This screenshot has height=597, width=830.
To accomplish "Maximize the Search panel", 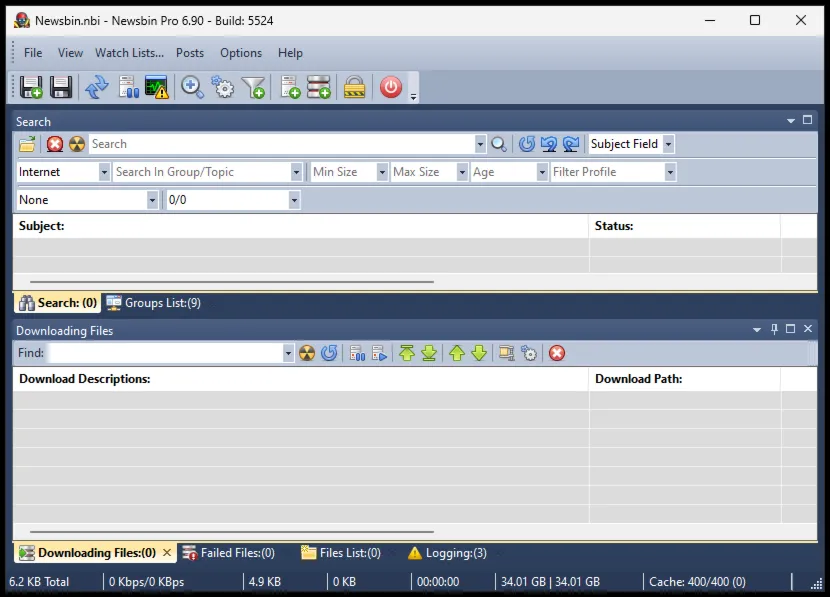I will [807, 120].
